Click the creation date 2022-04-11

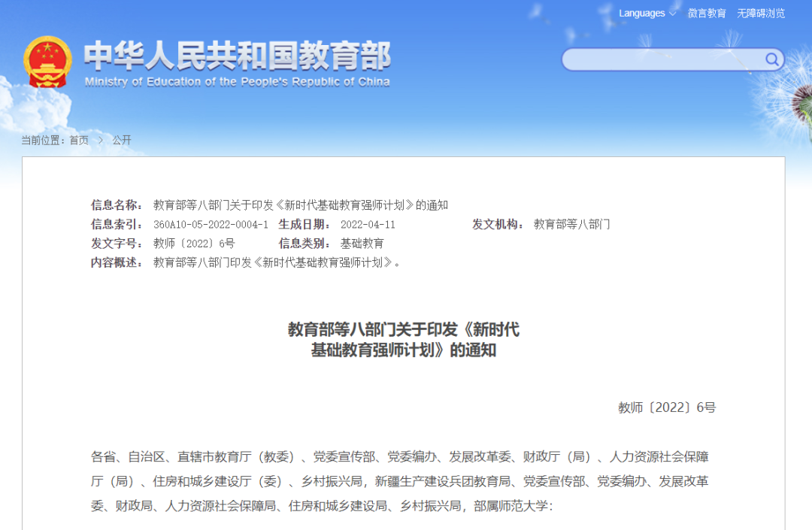point(368,225)
